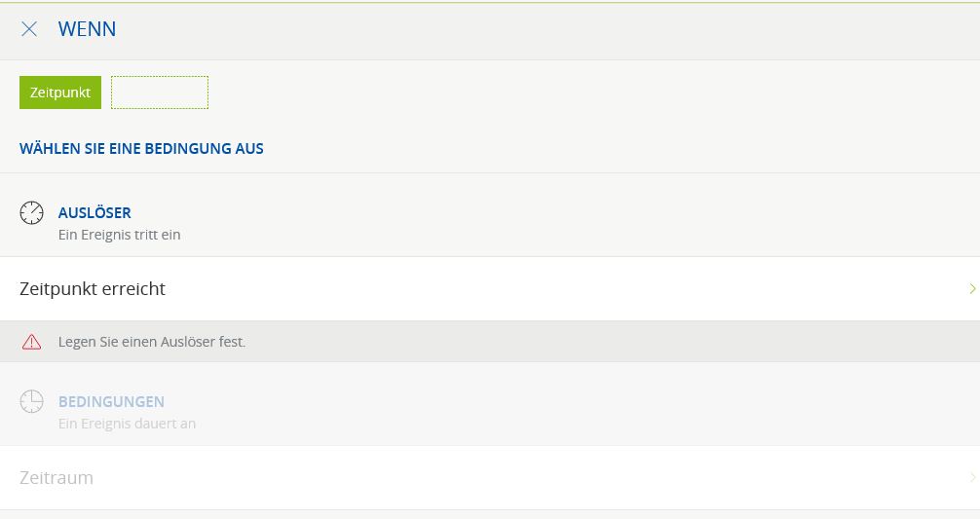Screen dimensions: 980x519
Task: Click the AUSLÖSER heading label
Action: tap(94, 212)
